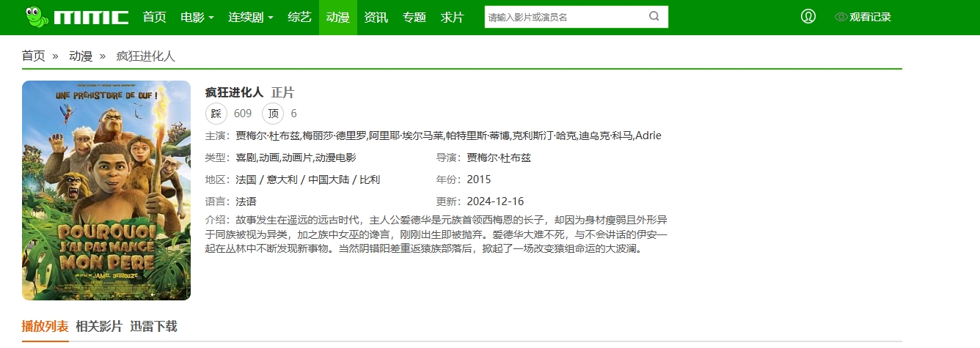
Task: Open the 专题 navigation item
Action: click(x=414, y=17)
